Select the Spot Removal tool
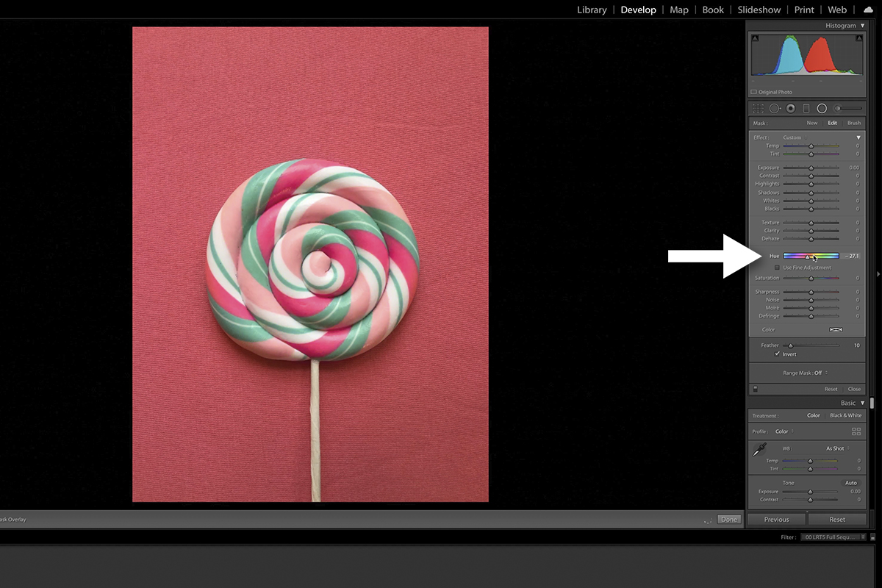The height and width of the screenshot is (588, 882). [774, 108]
